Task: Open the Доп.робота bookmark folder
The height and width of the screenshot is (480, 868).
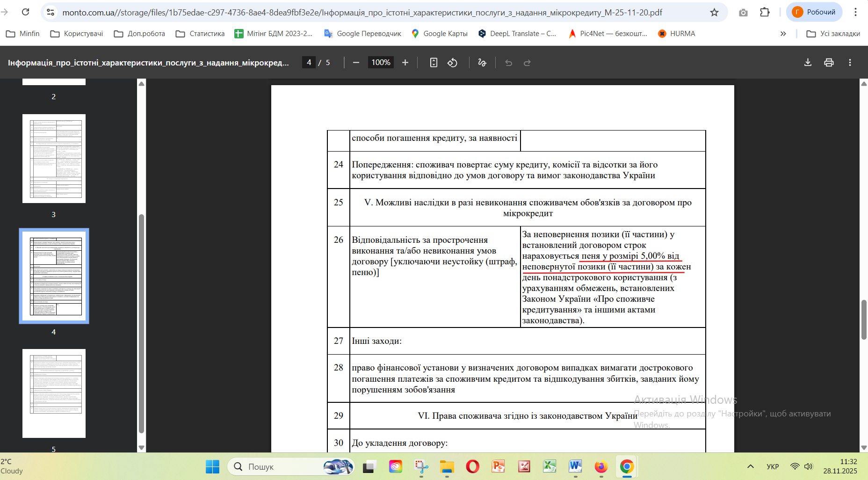Action: coord(139,34)
